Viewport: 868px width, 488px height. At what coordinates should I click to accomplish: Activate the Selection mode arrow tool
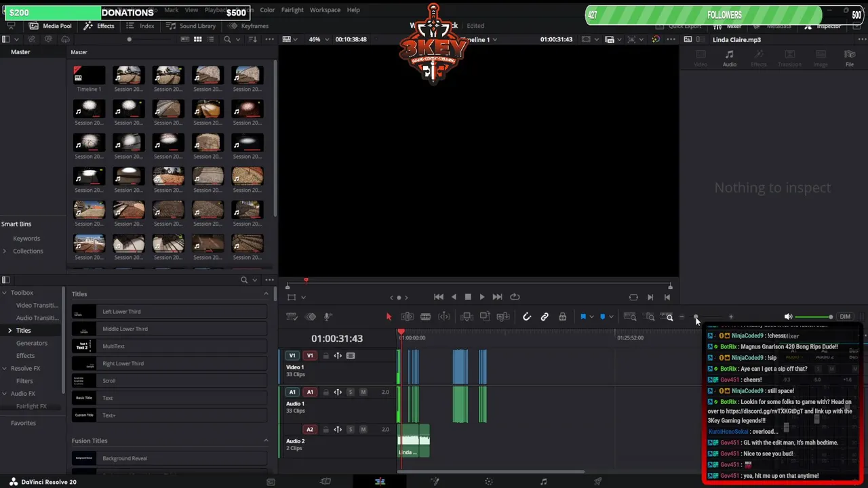389,317
